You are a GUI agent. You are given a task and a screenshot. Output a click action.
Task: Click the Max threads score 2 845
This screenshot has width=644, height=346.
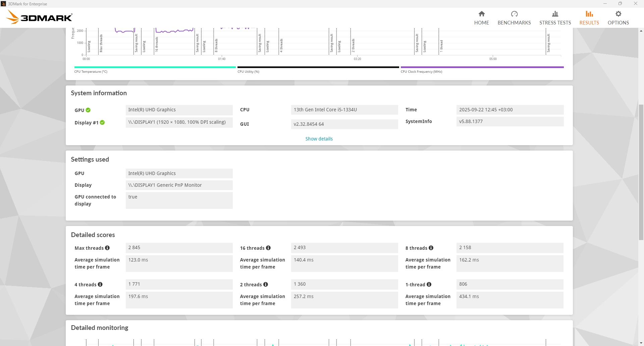[x=179, y=248]
